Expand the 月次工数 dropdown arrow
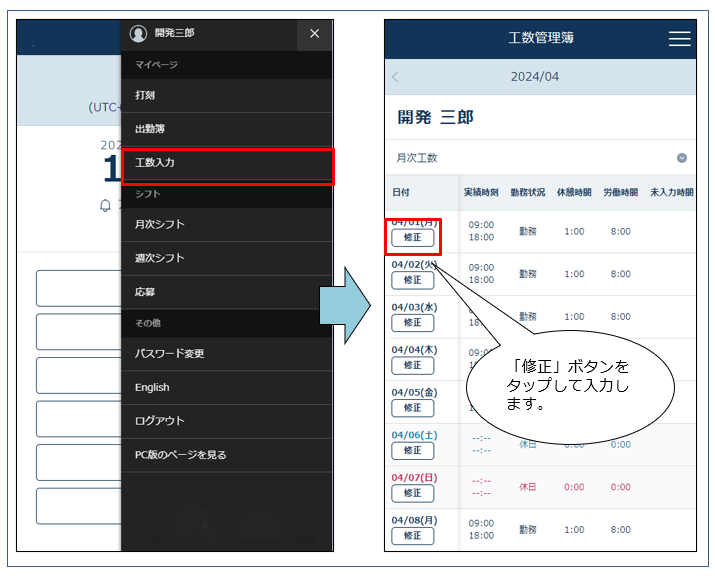Screen dimensions: 715x576 click(682, 158)
